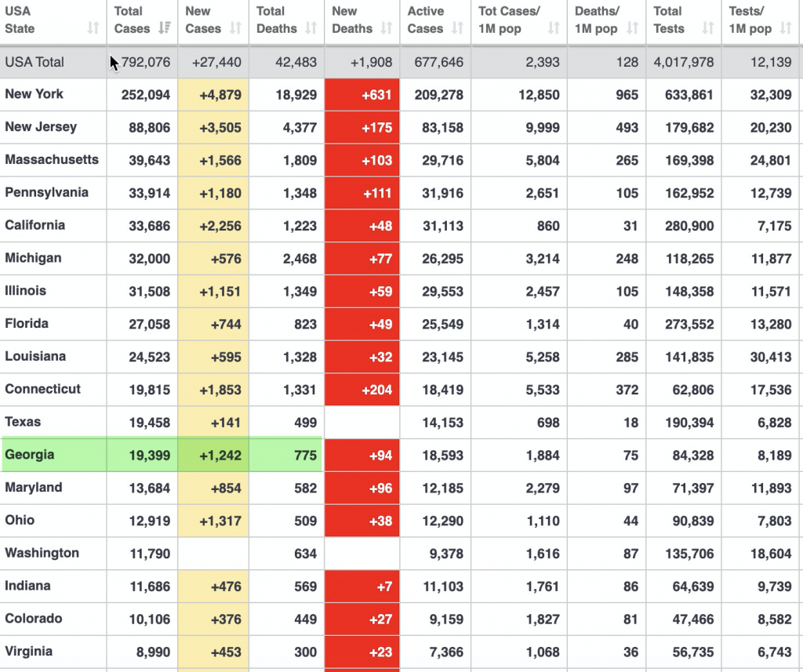Image resolution: width=803 pixels, height=672 pixels.
Task: Click sort arrows icon in USA State header
Action: click(x=93, y=28)
